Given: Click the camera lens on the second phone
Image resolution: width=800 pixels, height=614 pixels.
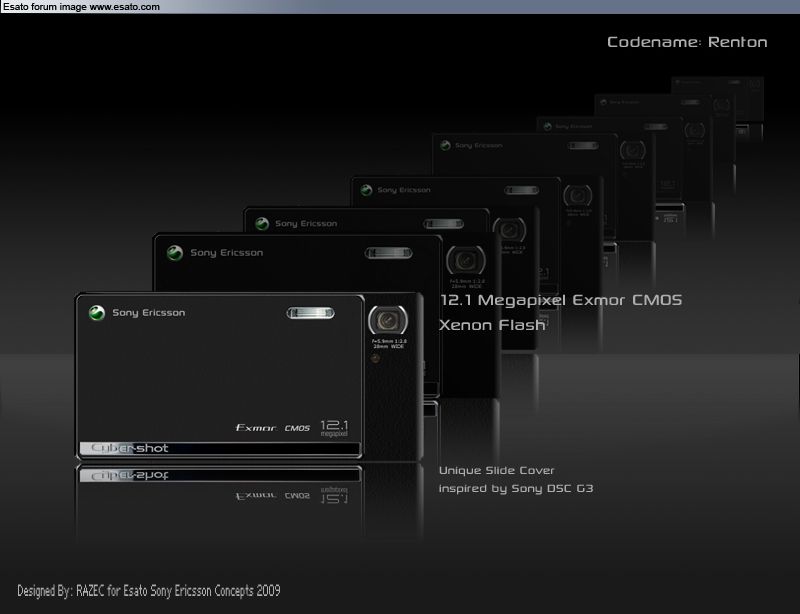Looking at the screenshot, I should [x=465, y=260].
